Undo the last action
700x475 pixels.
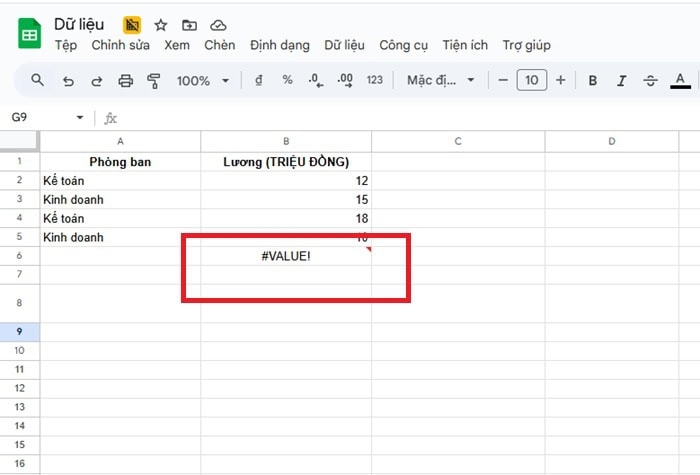[68, 81]
